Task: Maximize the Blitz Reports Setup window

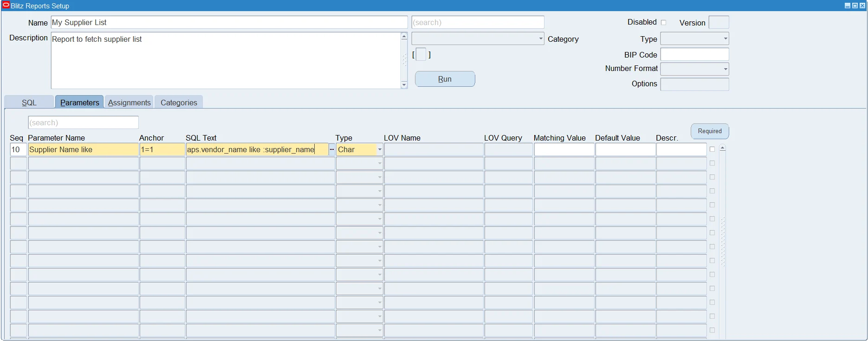Action: 855,6
